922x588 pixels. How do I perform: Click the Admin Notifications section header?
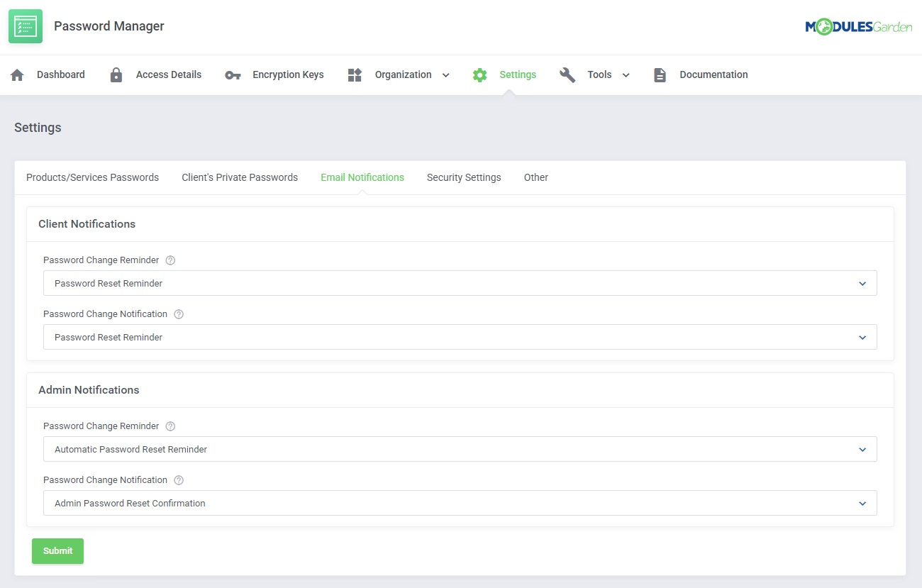[89, 390]
